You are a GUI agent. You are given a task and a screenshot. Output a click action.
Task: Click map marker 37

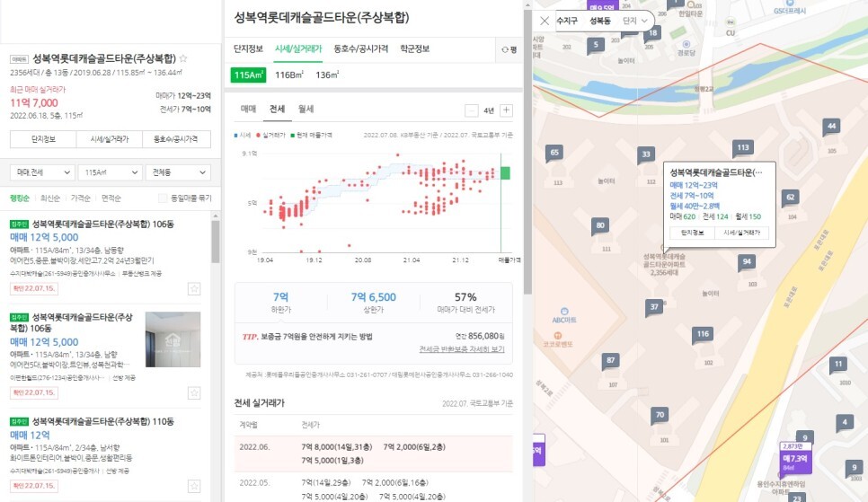654,307
